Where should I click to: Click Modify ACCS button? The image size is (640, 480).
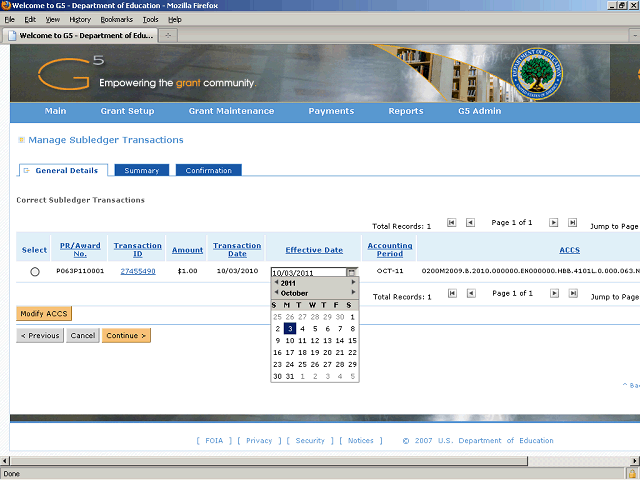coord(44,313)
